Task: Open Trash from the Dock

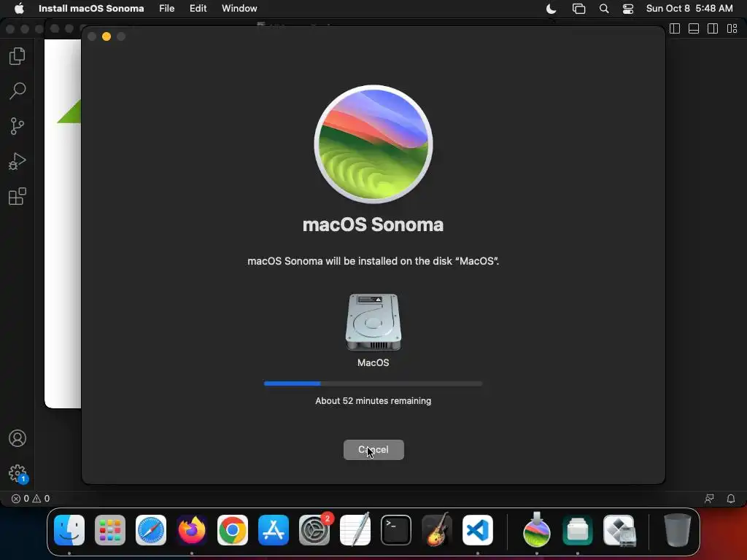Action: 678,530
